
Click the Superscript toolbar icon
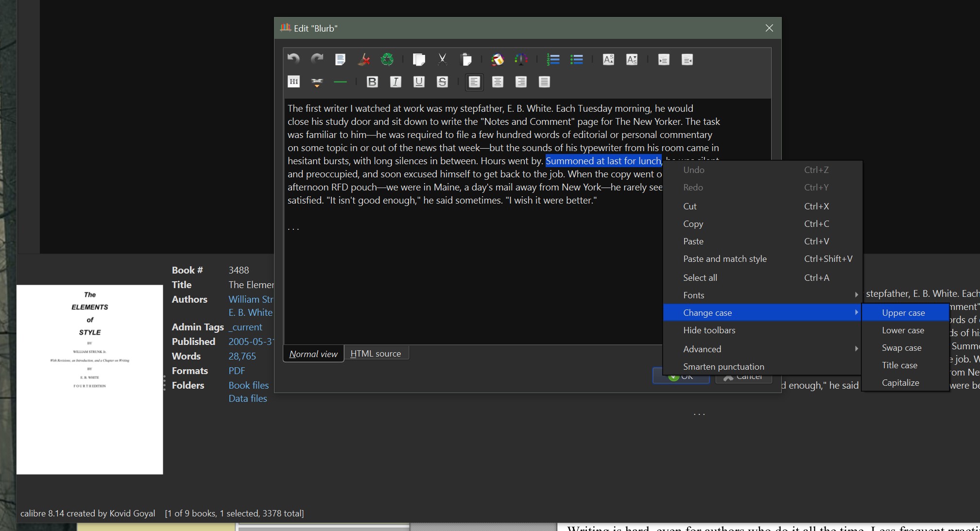pyautogui.click(x=608, y=60)
